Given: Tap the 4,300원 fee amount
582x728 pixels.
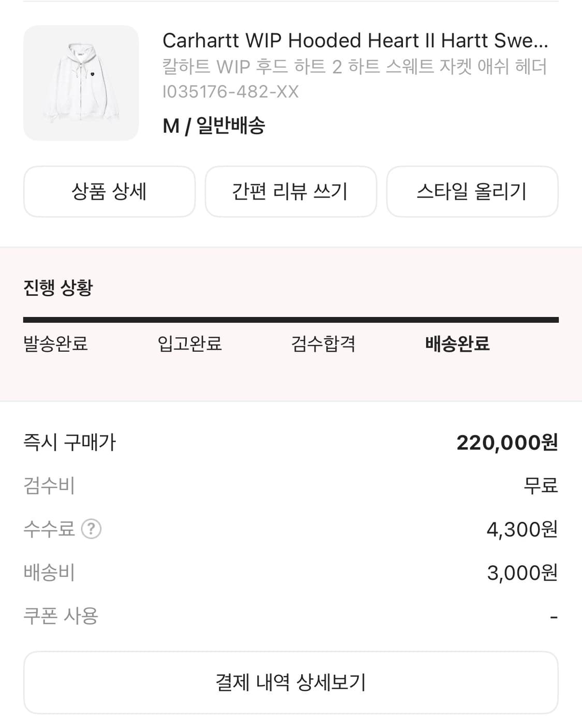Looking at the screenshot, I should (522, 529).
